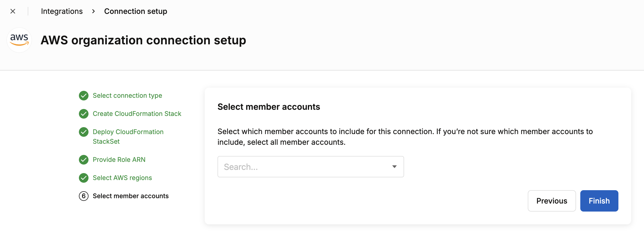
Task: Open the Create CloudFormation Stack step
Action: click(x=137, y=114)
